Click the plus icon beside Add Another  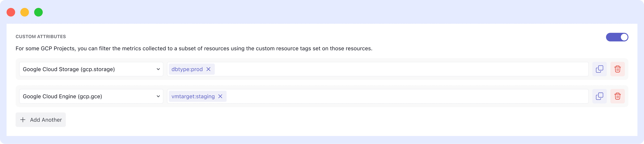23,120
